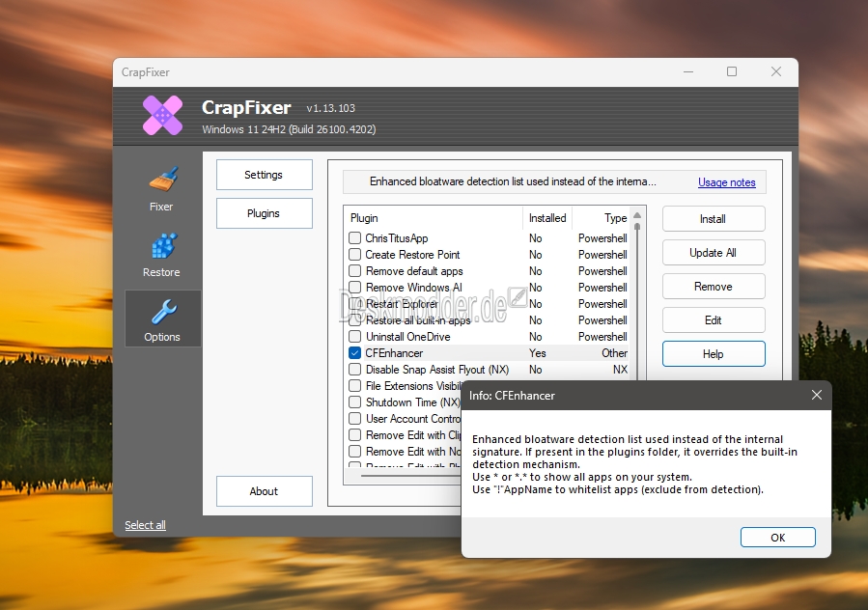Confirm the info dialog with OK
Image resolution: width=868 pixels, height=610 pixels.
(778, 538)
